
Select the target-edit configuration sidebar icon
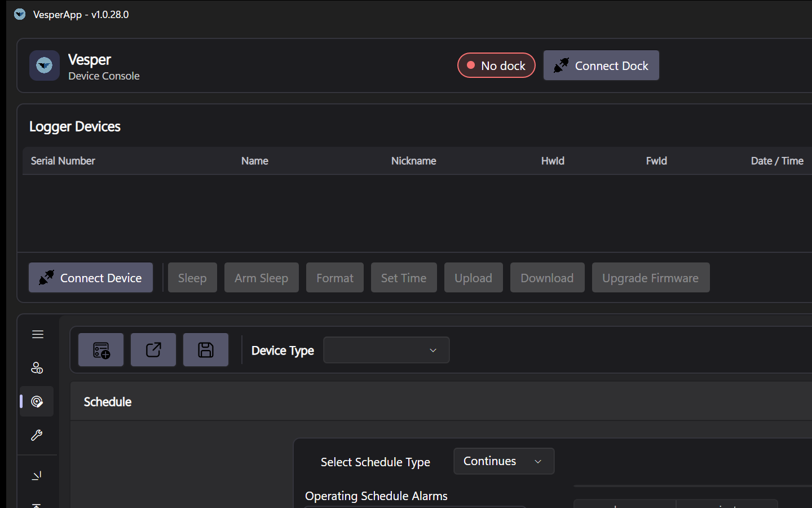(x=37, y=401)
